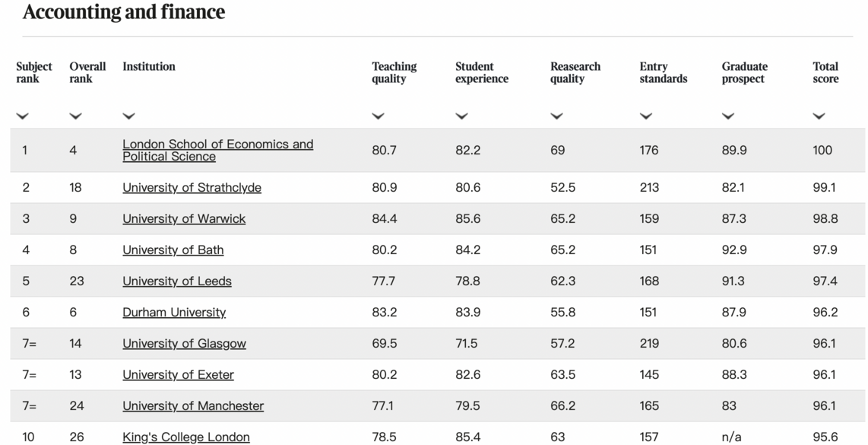Sort by Graduate prospect chevron
The image size is (868, 445).
click(x=728, y=116)
